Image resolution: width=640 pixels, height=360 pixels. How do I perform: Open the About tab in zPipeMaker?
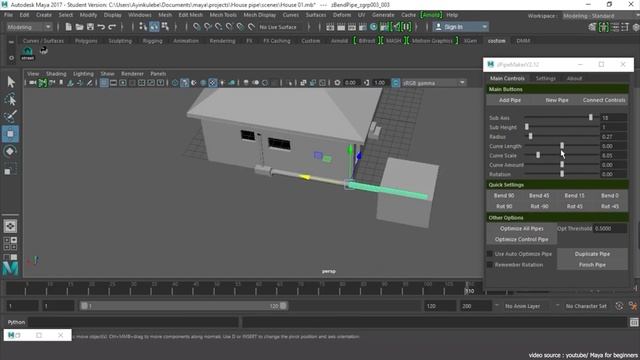click(x=574, y=78)
